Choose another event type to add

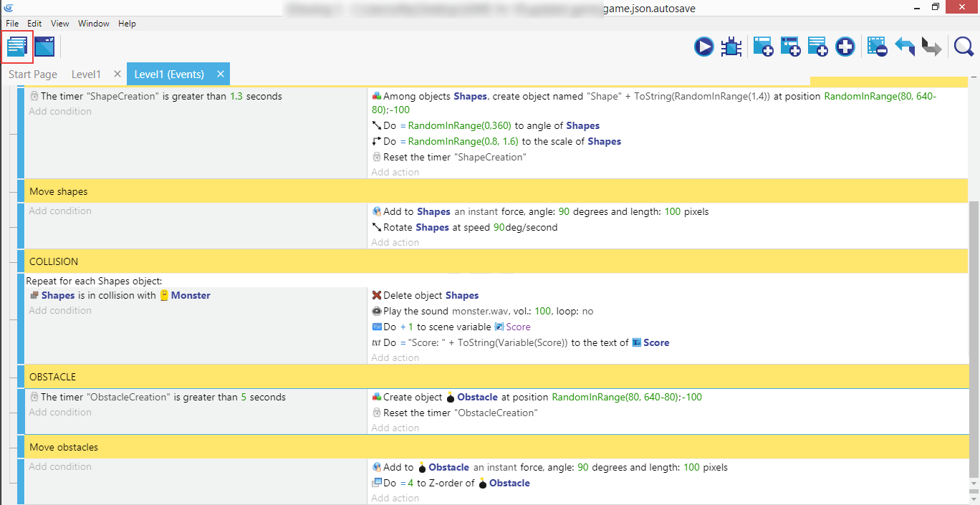click(845, 47)
